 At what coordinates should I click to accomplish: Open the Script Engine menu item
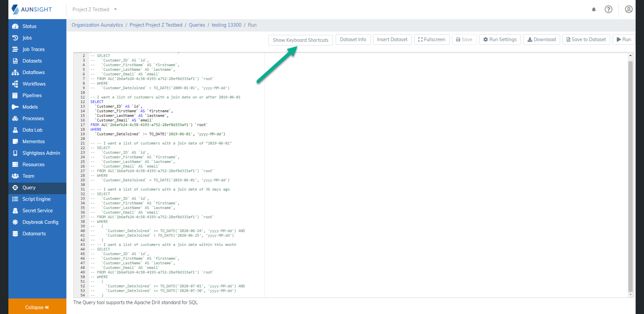tap(36, 199)
